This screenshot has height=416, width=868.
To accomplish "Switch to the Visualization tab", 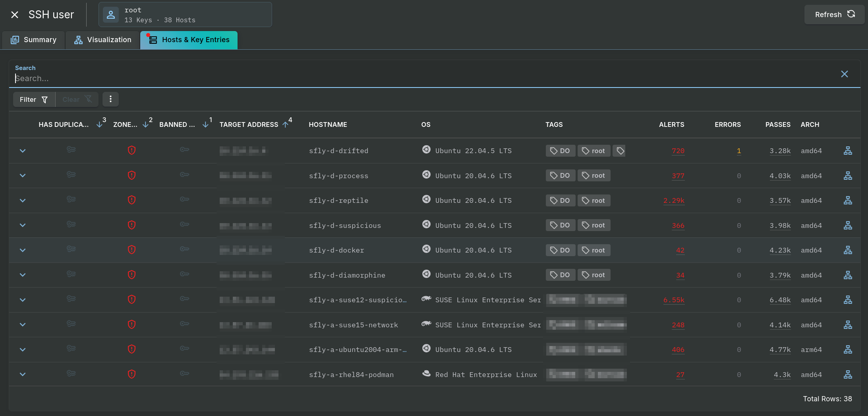I will pyautogui.click(x=103, y=40).
